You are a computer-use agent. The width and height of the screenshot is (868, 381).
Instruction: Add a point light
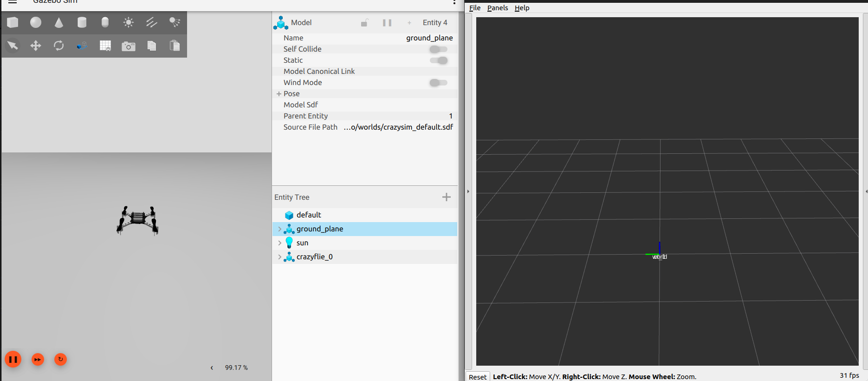click(129, 22)
